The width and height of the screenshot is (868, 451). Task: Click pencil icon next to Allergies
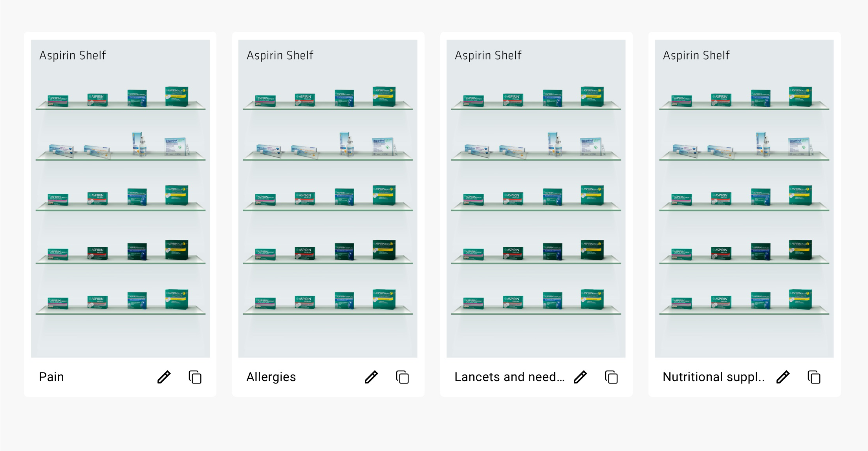(x=371, y=377)
